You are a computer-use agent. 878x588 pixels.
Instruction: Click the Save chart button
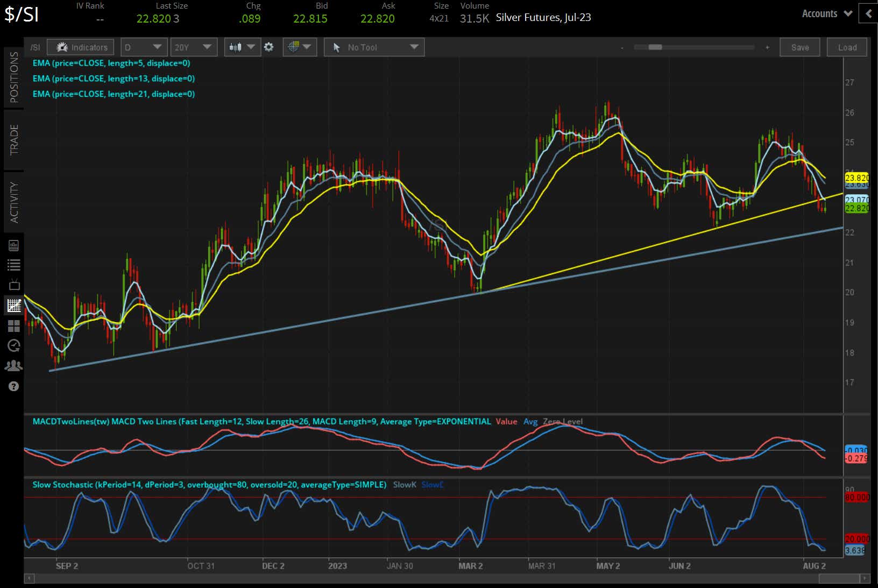click(799, 47)
